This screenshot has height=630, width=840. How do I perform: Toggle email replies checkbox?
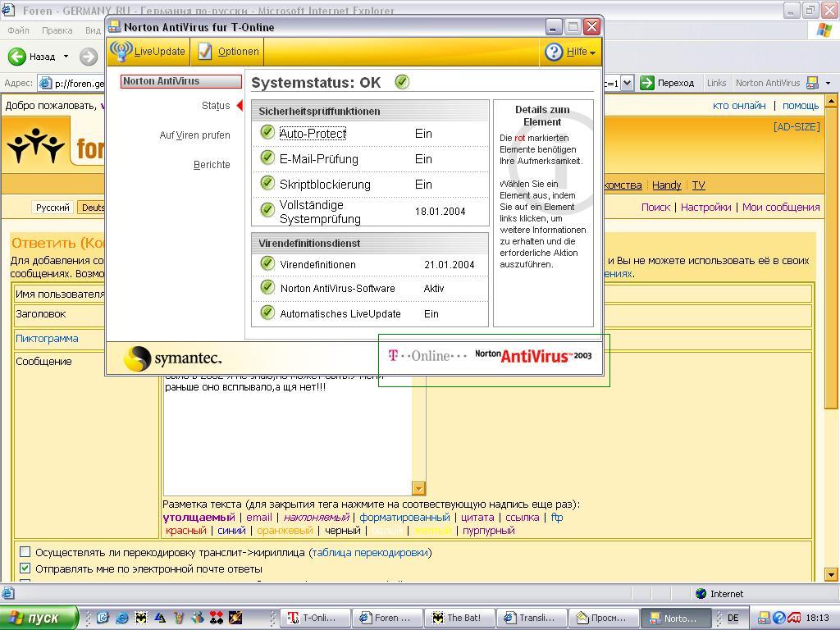pyautogui.click(x=25, y=568)
